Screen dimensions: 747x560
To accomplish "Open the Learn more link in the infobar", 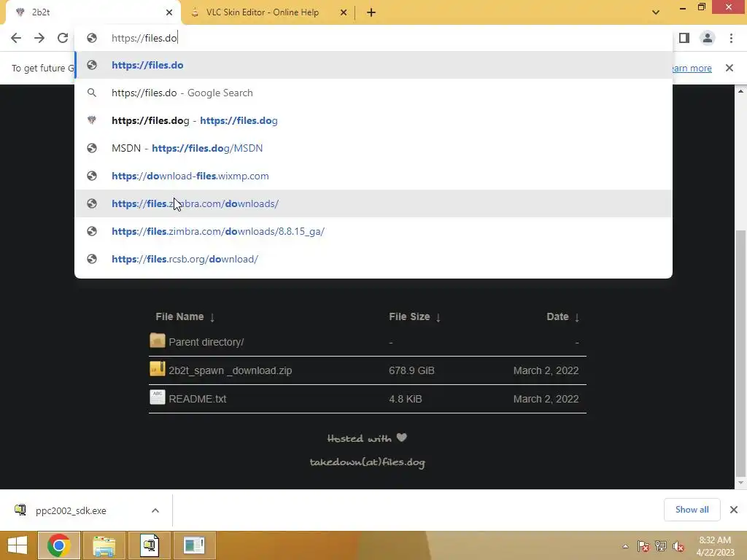I will tap(692, 68).
